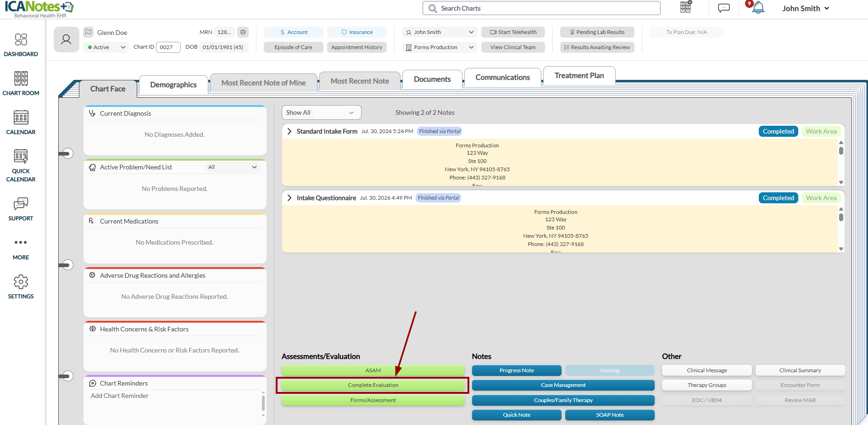
Task: Click the print icon beside MRN
Action: (x=243, y=32)
